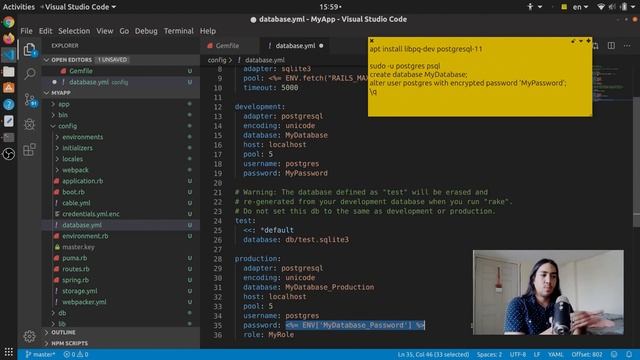Open the Extensions view in activity bar
640x360 pixels.
click(x=29, y=149)
